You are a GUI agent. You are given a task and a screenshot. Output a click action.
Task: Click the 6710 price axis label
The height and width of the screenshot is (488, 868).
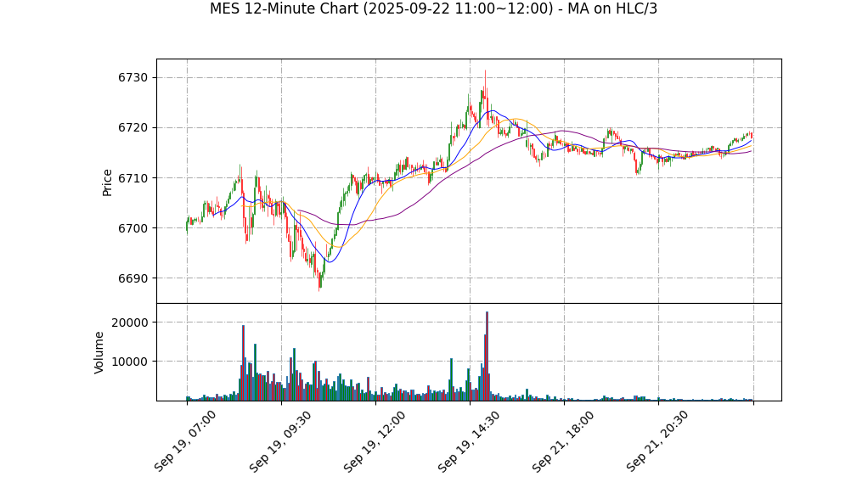click(132, 178)
